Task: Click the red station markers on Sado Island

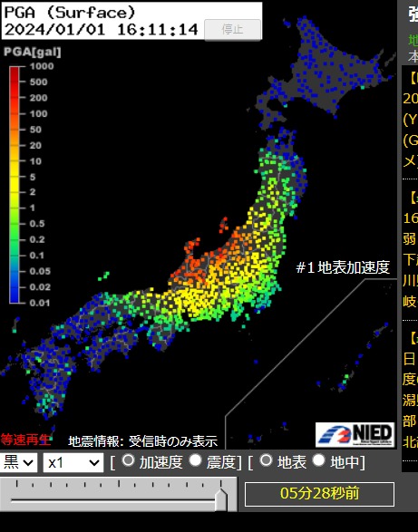Action: (x=224, y=225)
